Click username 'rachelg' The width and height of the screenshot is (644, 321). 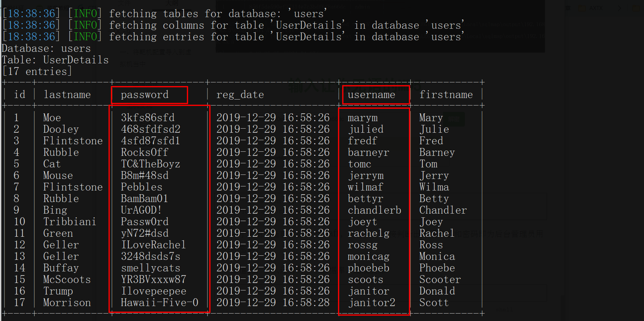[369, 233]
